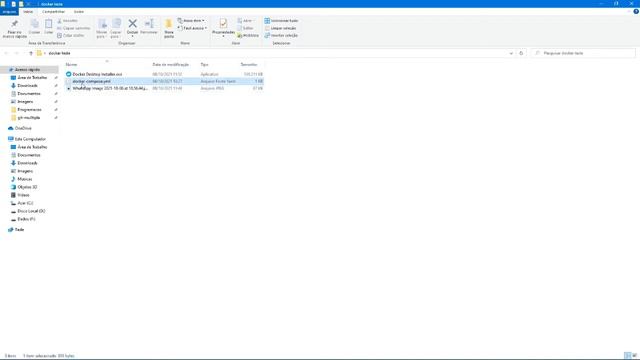Click Inverter seleção in ribbon
This screenshot has height=360, width=640.
click(x=281, y=36)
